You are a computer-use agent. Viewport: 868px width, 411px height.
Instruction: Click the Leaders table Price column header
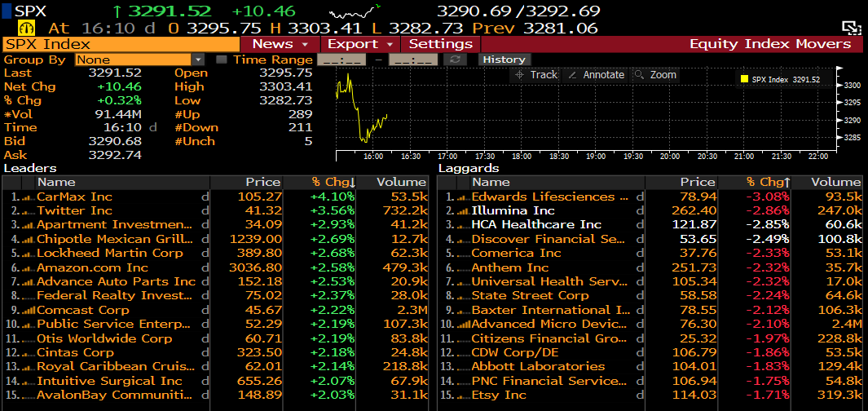[x=246, y=182]
